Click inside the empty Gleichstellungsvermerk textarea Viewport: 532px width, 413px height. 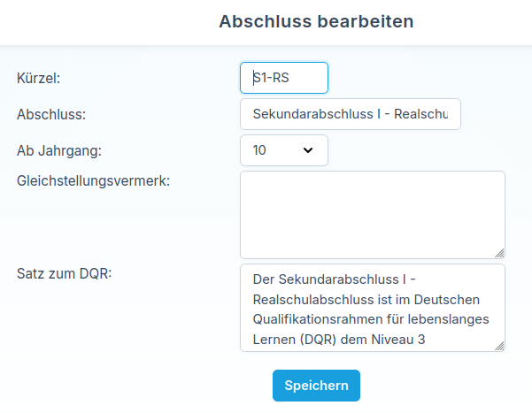coord(372,214)
